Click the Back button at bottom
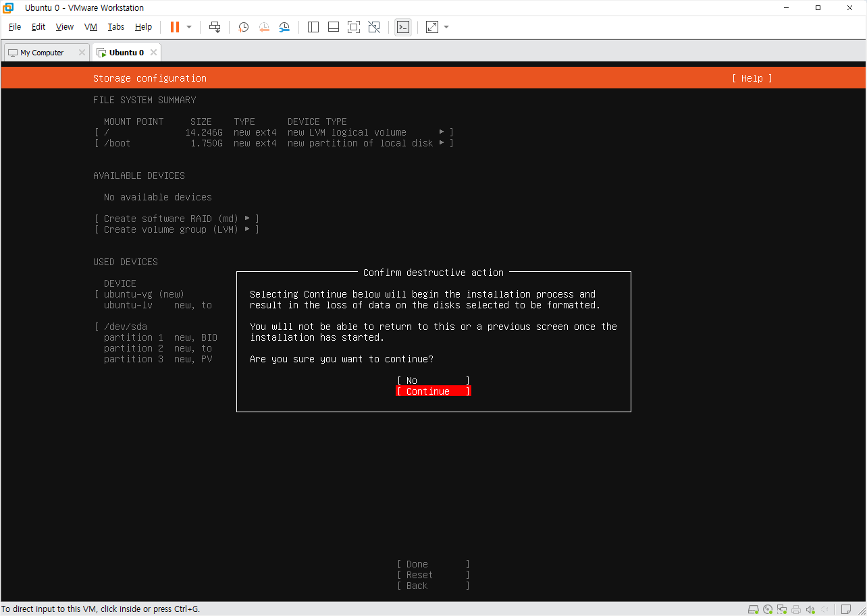This screenshot has width=867, height=616. click(x=433, y=586)
